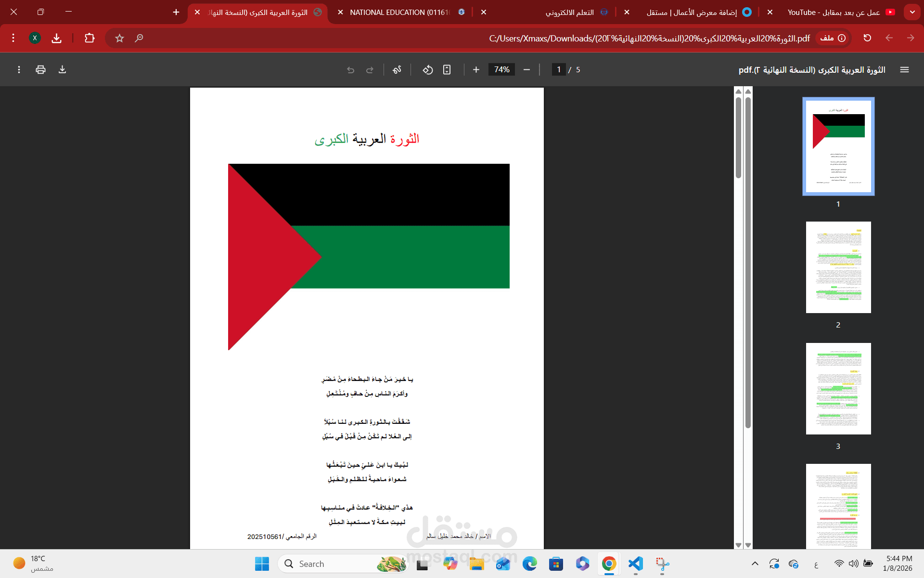Open the PDF sidebar hamburger menu
Viewport: 924px width, 578px height.
(905, 69)
